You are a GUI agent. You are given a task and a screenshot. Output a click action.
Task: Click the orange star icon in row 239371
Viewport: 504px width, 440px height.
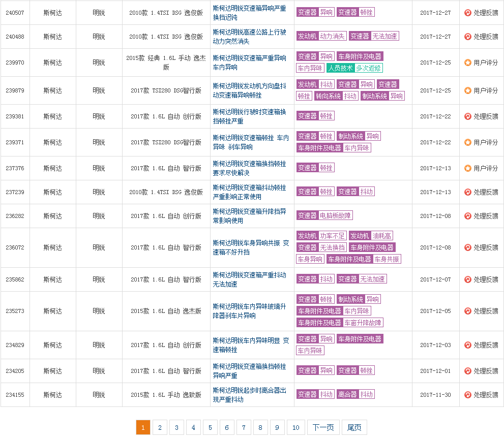click(x=468, y=142)
